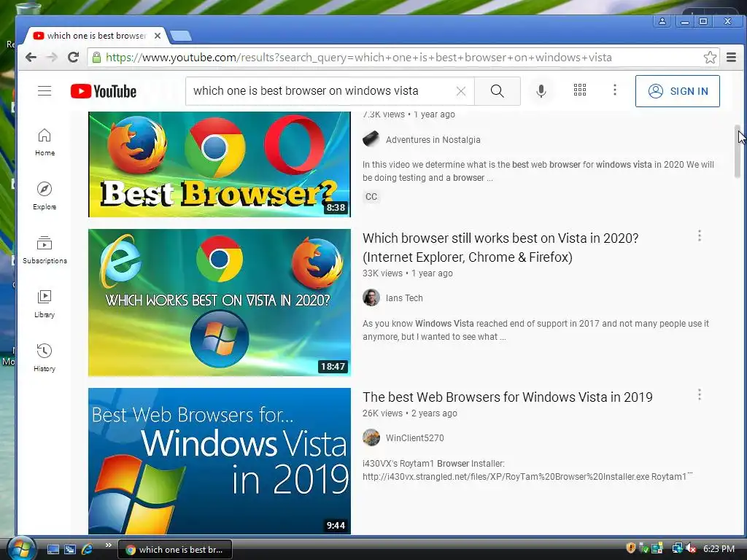Image resolution: width=747 pixels, height=560 pixels.
Task: Select the Chrome taskbar window button
Action: [175, 550]
